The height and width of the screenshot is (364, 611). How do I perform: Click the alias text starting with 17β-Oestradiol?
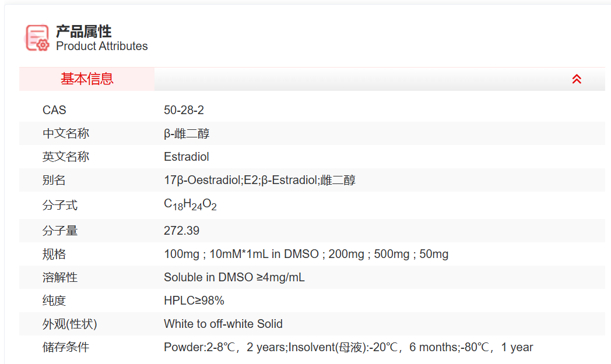pyautogui.click(x=259, y=180)
